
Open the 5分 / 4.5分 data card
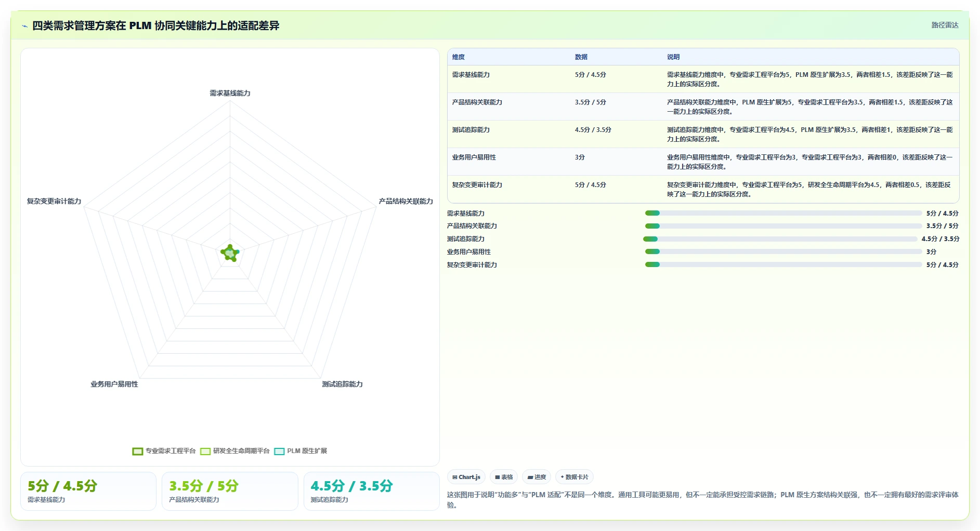click(88, 491)
